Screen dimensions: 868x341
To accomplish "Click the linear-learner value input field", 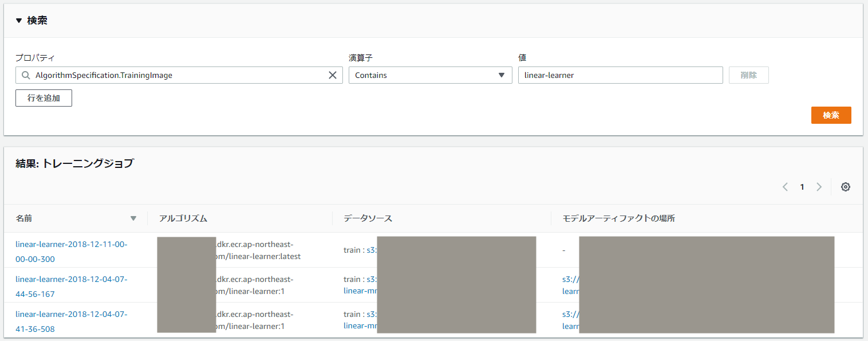I will tap(620, 75).
